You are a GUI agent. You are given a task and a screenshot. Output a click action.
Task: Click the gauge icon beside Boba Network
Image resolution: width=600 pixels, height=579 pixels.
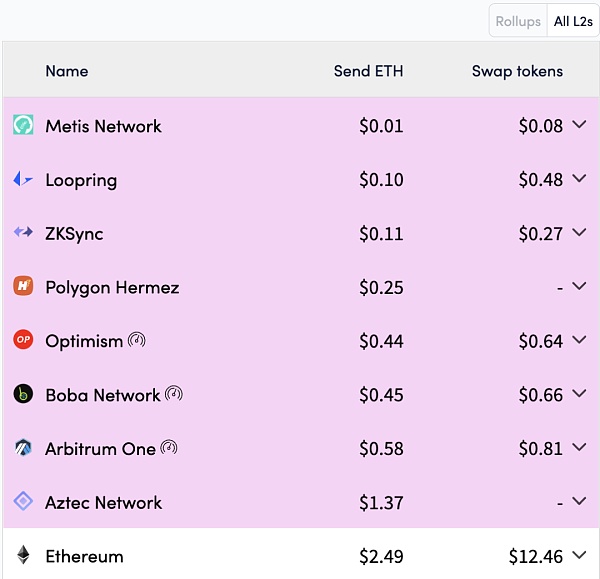[174, 394]
